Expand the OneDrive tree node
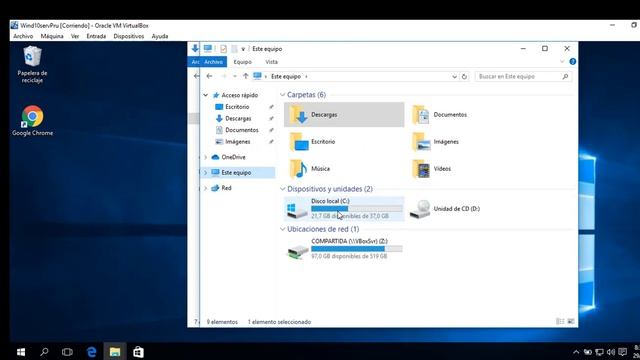This screenshot has height=360, width=640. point(206,157)
